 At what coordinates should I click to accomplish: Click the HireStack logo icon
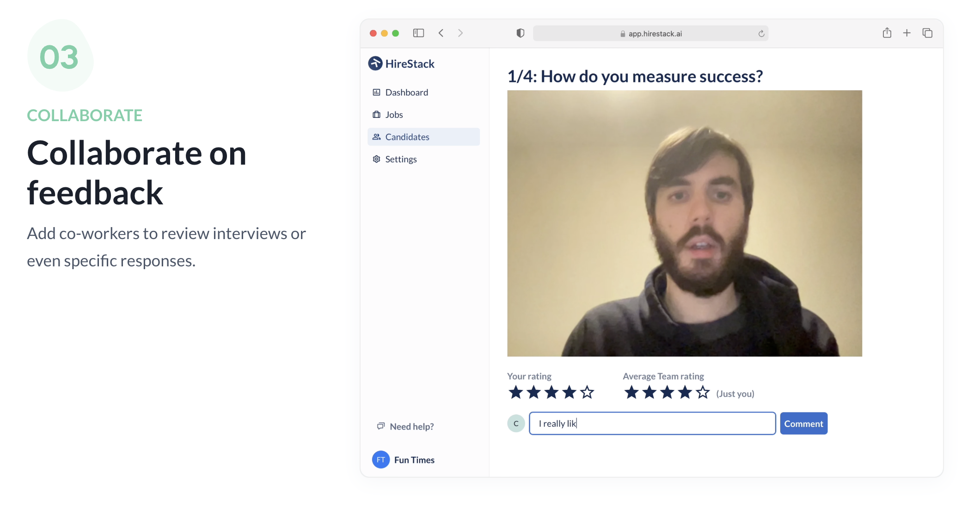tap(375, 63)
